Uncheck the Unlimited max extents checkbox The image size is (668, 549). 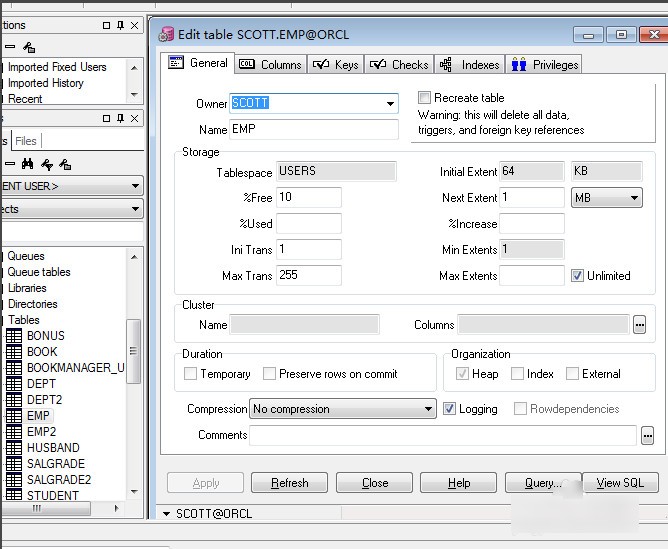pyautogui.click(x=577, y=276)
